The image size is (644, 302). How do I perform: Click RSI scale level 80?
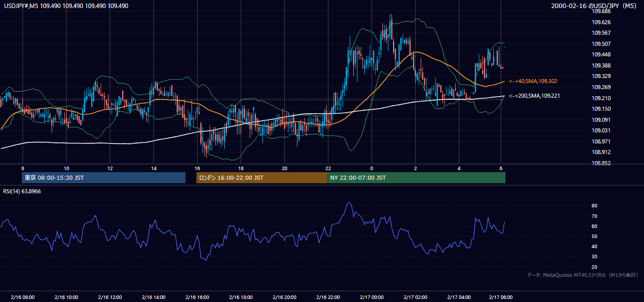coord(595,206)
